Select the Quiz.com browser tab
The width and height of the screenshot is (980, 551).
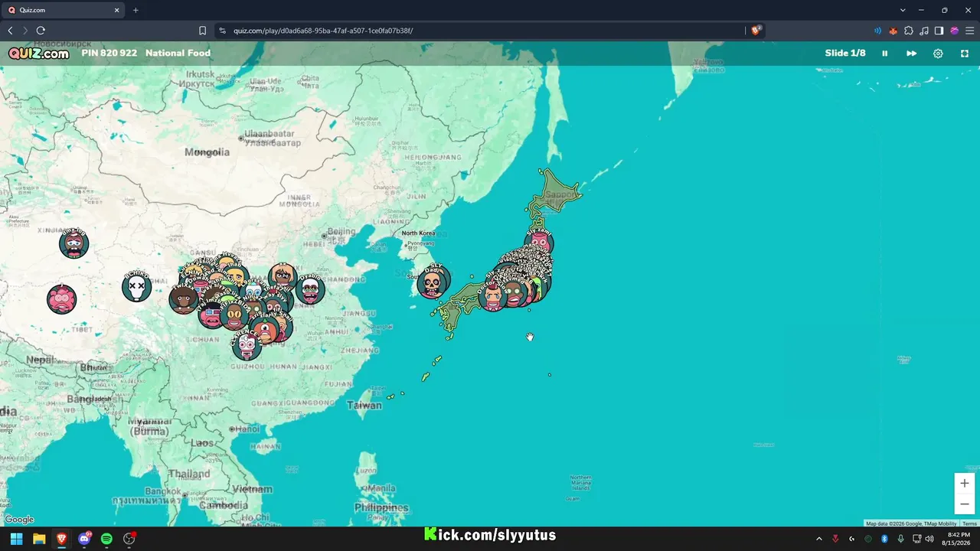(64, 10)
